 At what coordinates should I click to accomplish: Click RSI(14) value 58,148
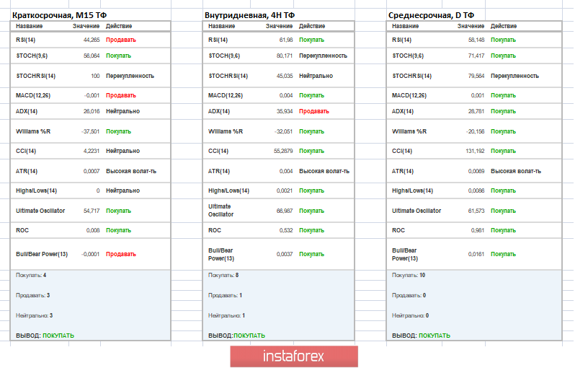click(x=476, y=40)
